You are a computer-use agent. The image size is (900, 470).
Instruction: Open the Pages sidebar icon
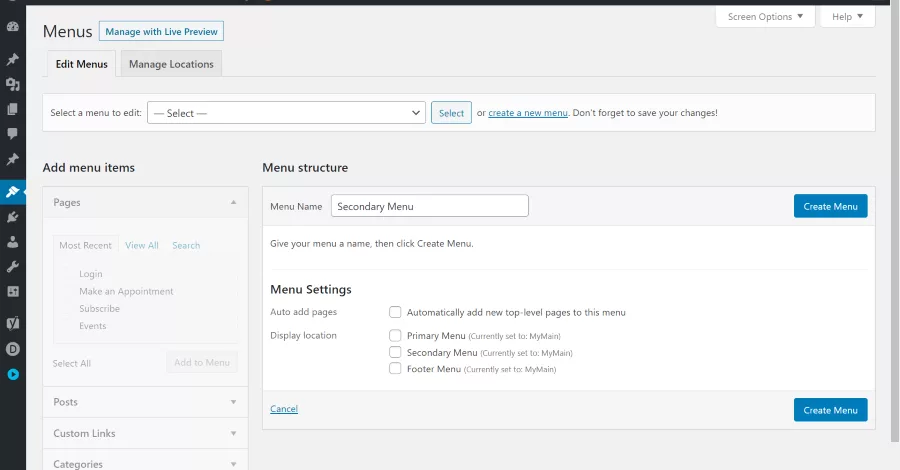13,109
